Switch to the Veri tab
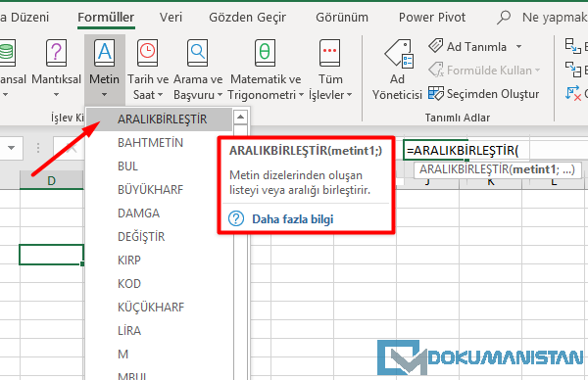 pos(171,18)
